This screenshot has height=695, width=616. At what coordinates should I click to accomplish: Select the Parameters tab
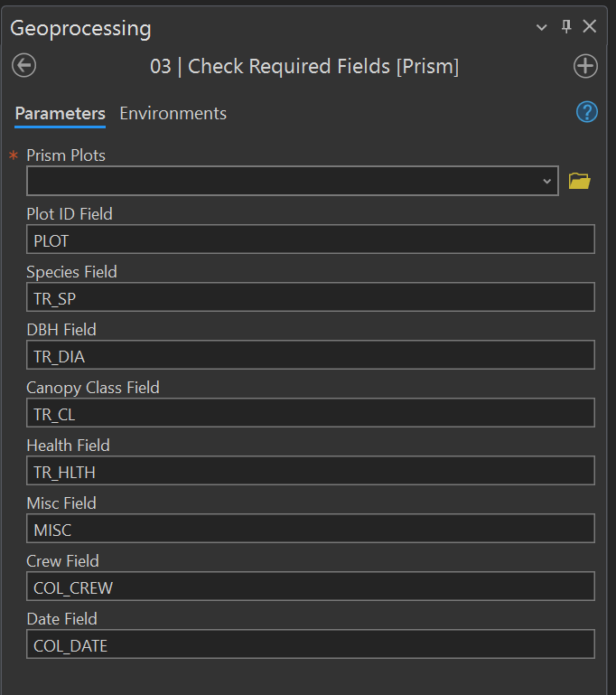click(60, 114)
